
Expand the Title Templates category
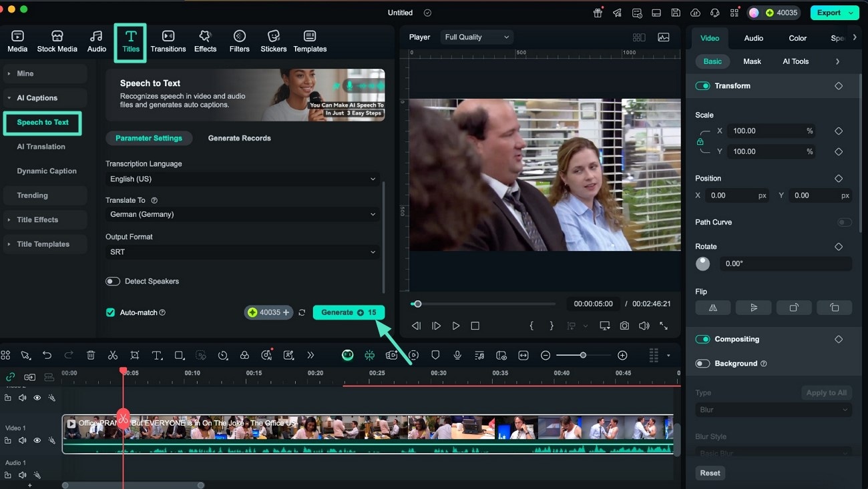pos(45,244)
